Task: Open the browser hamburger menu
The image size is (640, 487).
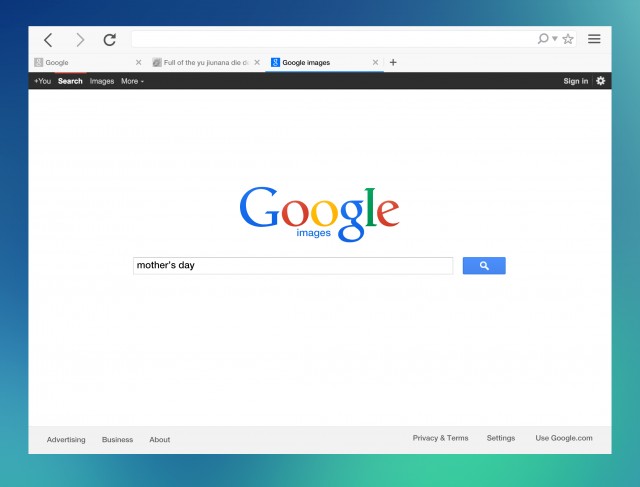Action: pyautogui.click(x=594, y=39)
